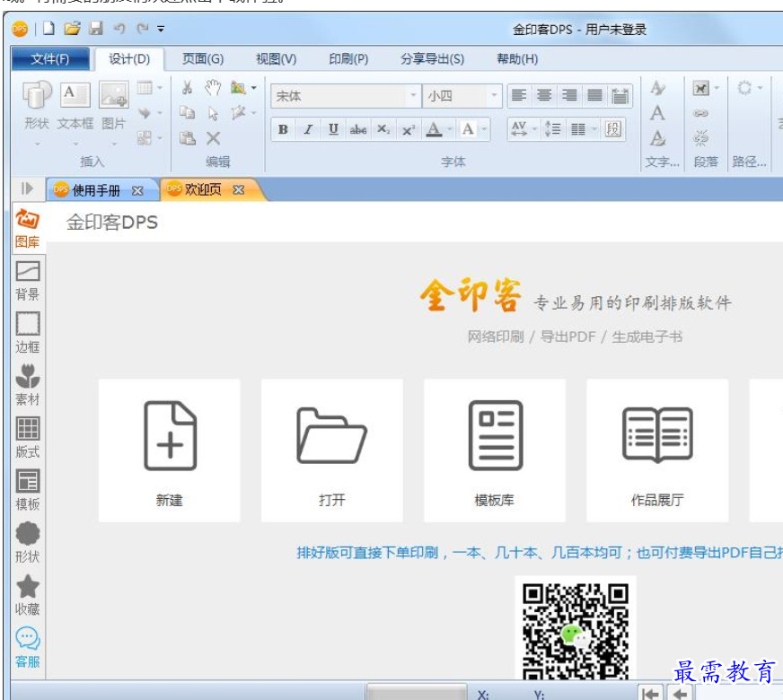Click the 段 paragraph settings icon
Viewport: 783px width, 700px height.
(x=612, y=129)
